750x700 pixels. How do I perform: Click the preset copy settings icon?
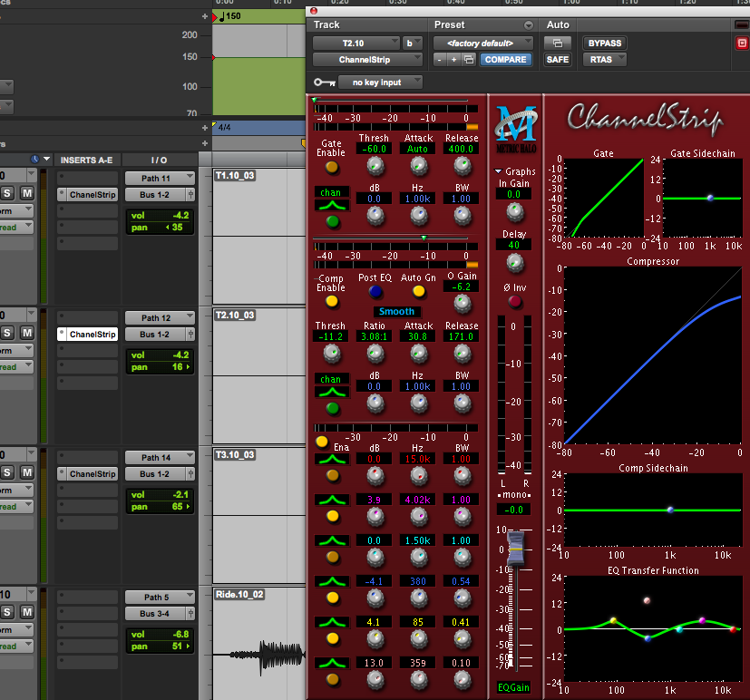point(469,59)
